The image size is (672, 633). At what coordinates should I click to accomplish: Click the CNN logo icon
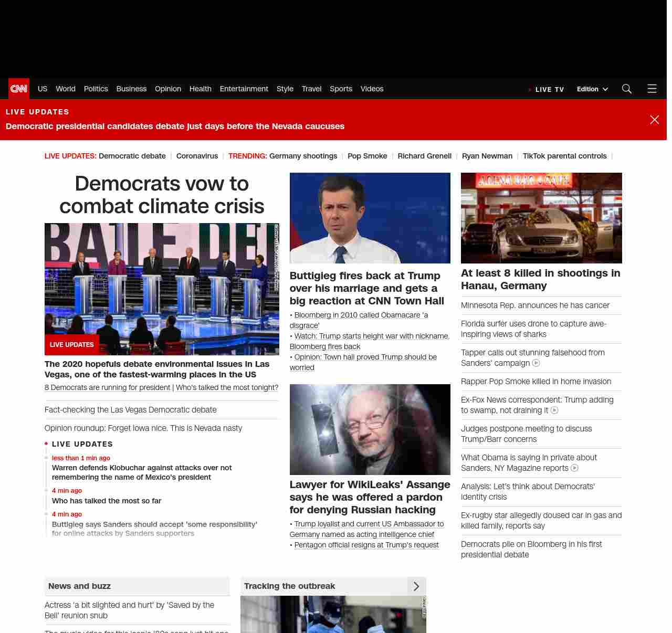click(19, 89)
